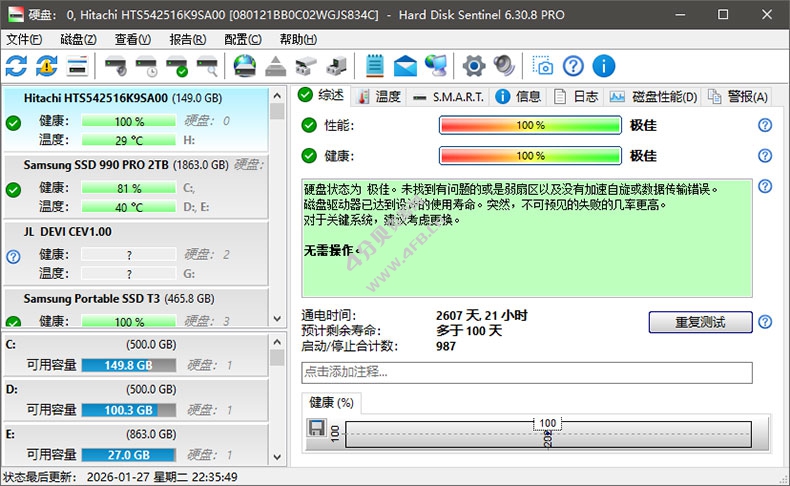Click the disk with network boxes icon
Image resolution: width=790 pixels, height=486 pixels.
click(306, 66)
